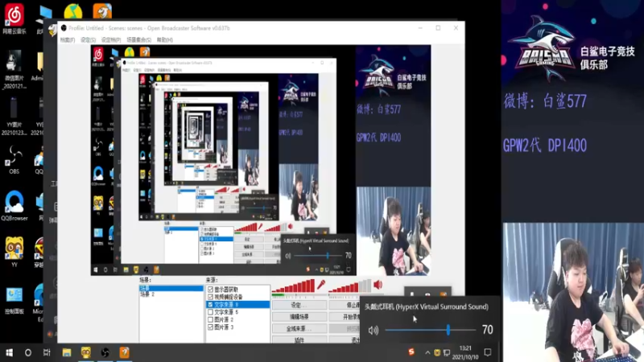Select the highlighted 场景 list item
Image resolution: width=644 pixels, height=362 pixels.
(171, 288)
